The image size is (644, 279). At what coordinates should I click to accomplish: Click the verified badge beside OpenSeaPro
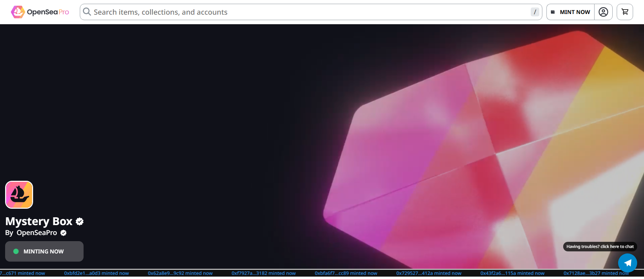[x=63, y=233]
